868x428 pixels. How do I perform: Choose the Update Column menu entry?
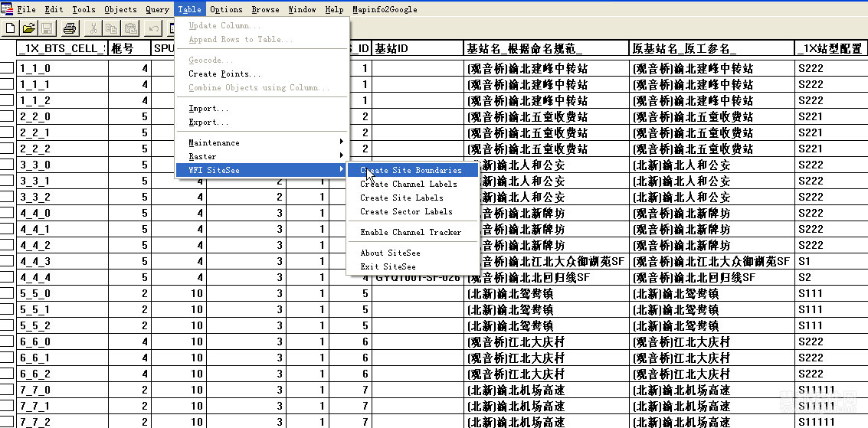pos(262,25)
